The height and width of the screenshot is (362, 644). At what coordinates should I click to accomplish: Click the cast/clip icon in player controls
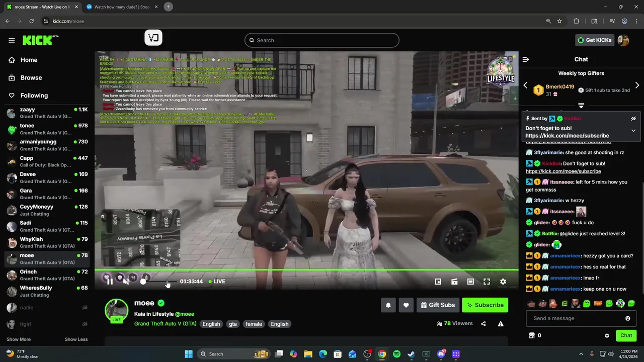click(x=454, y=282)
